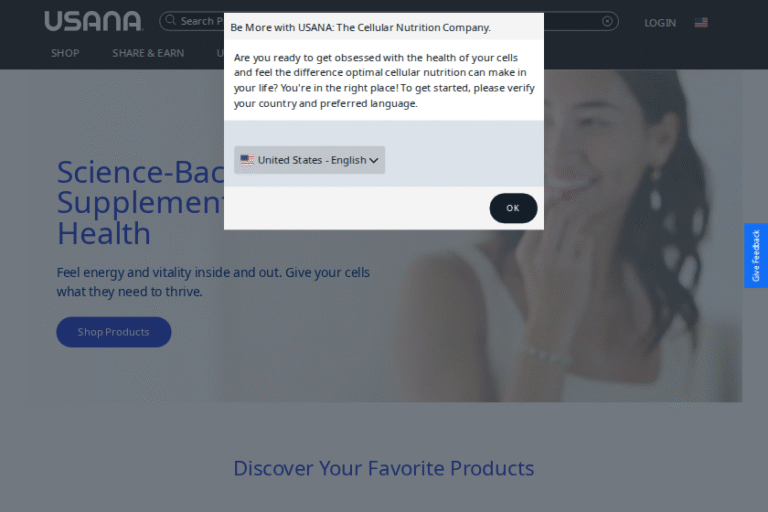This screenshot has width=768, height=512.
Task: Click the Discover Your Favorite Products heading
Action: pos(384,468)
